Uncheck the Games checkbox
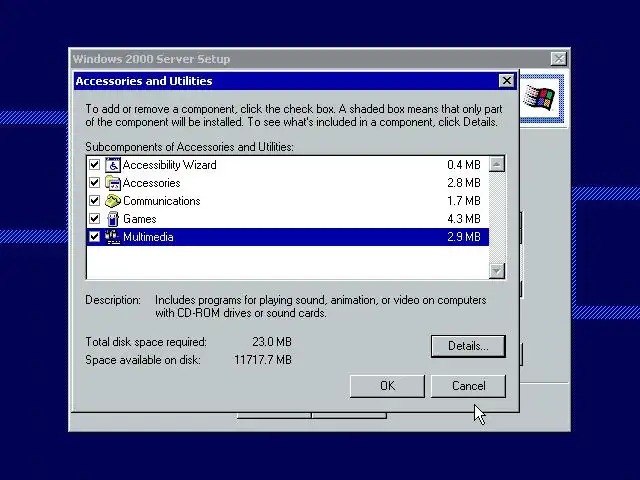Screen dimensions: 640x480 point(94,218)
